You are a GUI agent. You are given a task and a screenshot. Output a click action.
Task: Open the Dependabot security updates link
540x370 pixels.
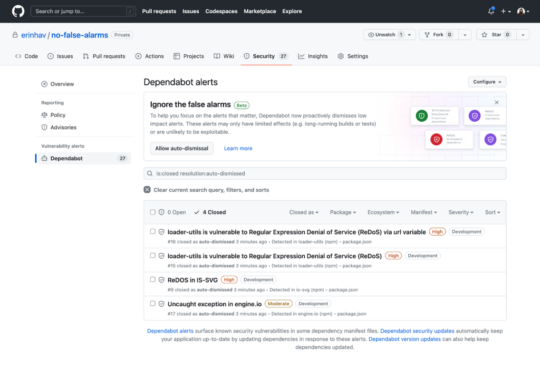pyautogui.click(x=417, y=331)
